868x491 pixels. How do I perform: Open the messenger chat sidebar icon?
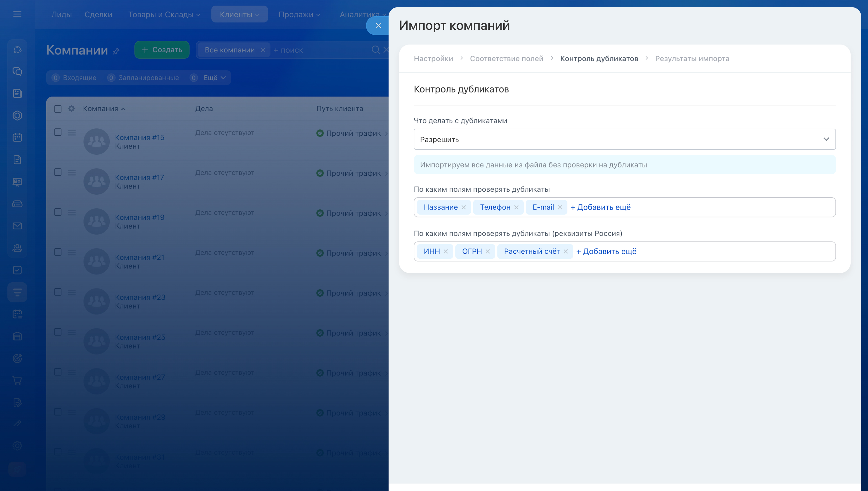(x=17, y=71)
